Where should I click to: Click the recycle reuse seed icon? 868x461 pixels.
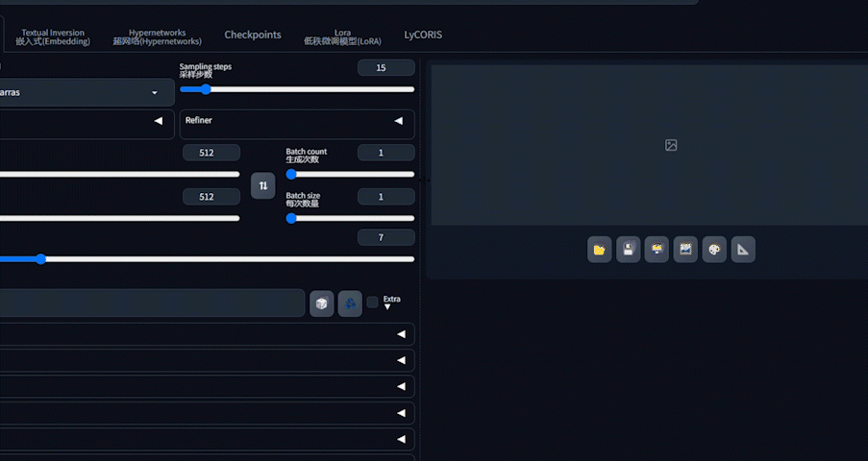350,303
